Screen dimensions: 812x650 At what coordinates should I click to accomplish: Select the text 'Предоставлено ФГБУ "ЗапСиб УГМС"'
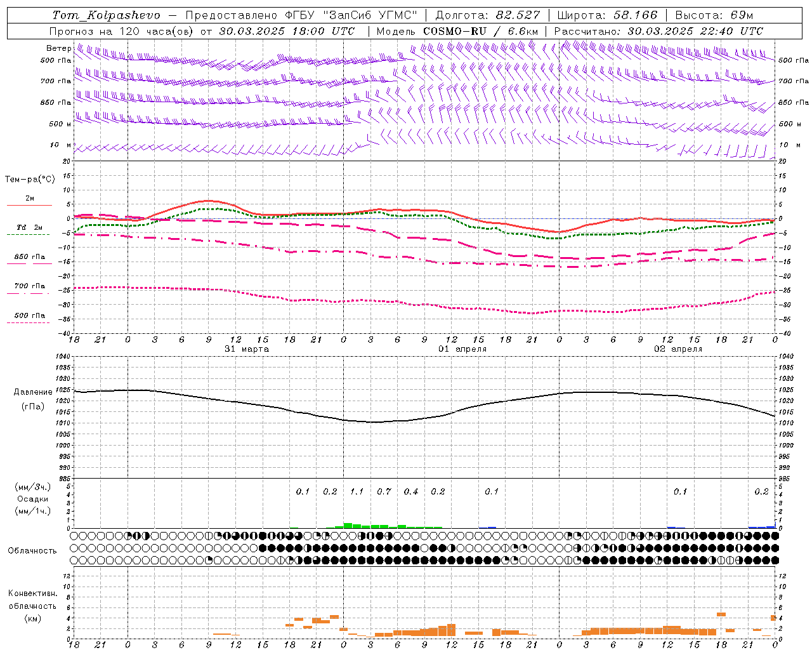tap(301, 15)
